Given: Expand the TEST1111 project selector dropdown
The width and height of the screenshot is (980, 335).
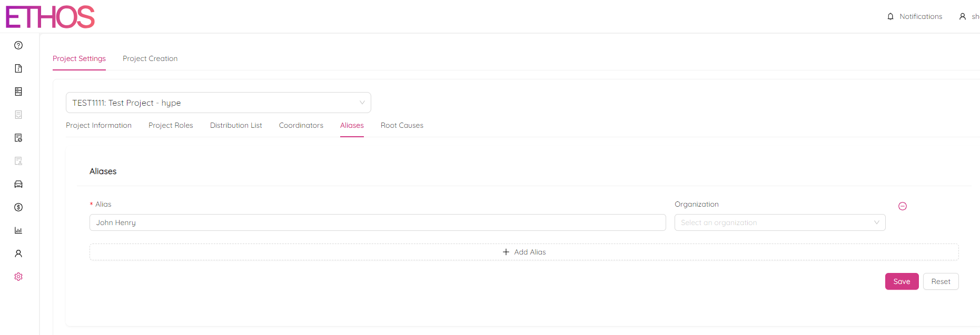Looking at the screenshot, I should click(x=218, y=103).
